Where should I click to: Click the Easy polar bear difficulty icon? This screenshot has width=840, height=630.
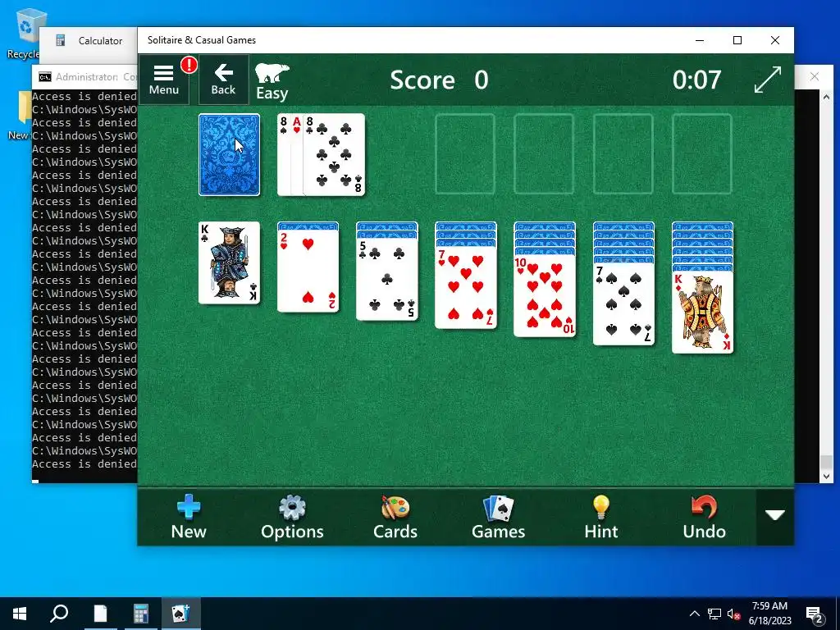(272, 81)
